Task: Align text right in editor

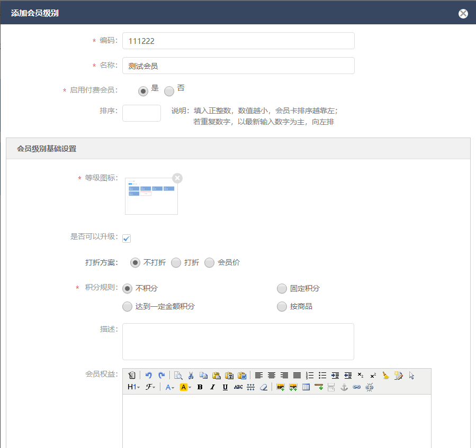Action: click(284, 376)
